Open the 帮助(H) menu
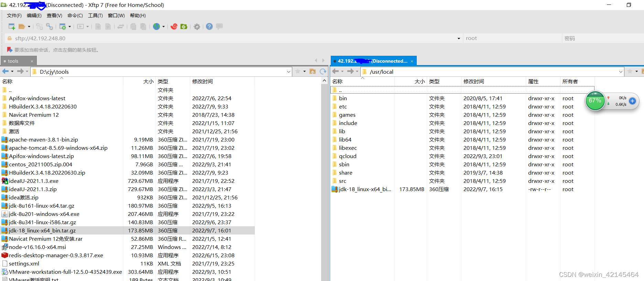Screen dimensions: 644x281 [x=138, y=15]
